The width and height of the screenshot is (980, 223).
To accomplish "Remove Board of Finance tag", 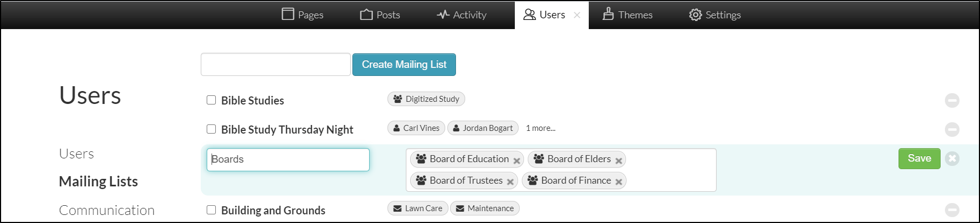I will (618, 182).
